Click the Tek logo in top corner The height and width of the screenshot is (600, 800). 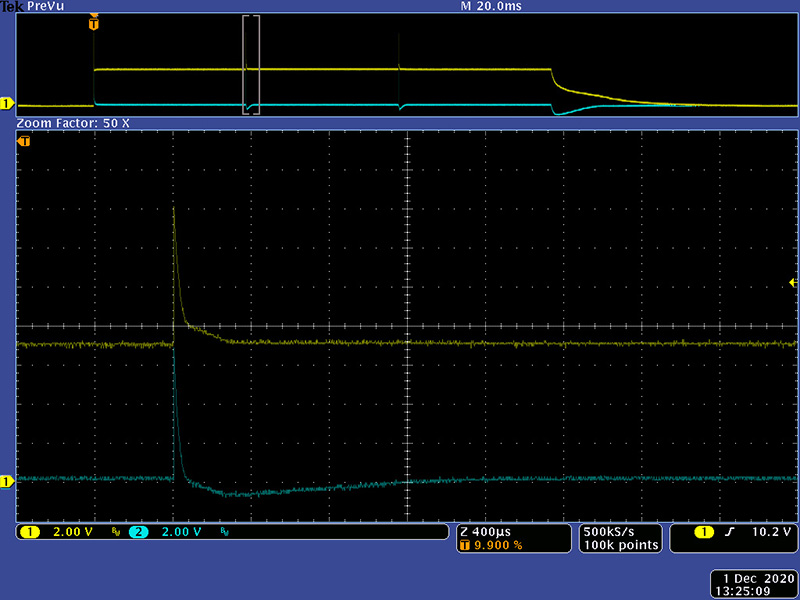[x=11, y=6]
